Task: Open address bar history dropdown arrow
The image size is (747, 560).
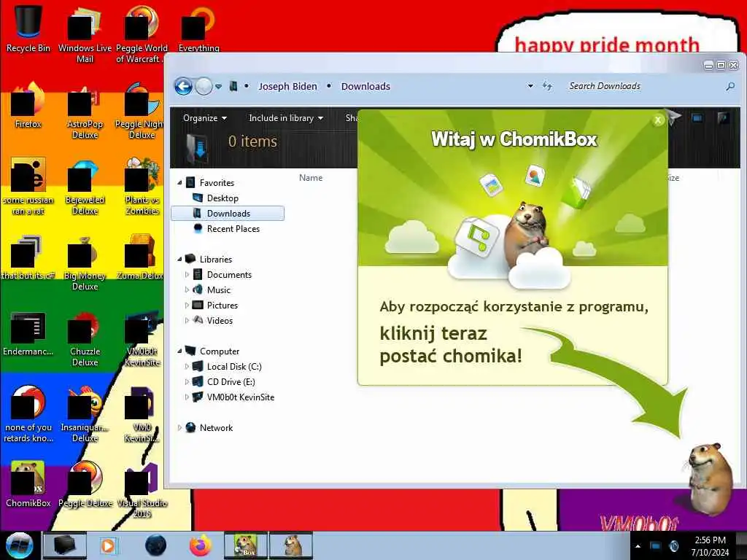Action: 531,86
